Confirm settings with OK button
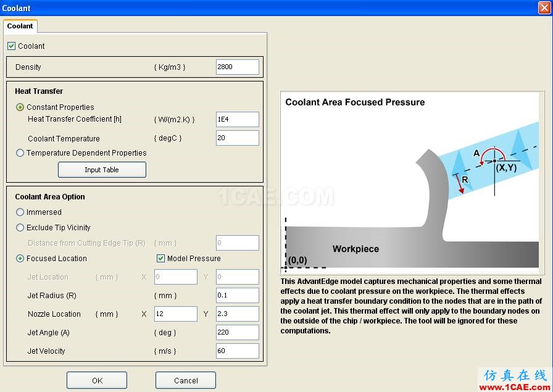Image resolution: width=553 pixels, height=392 pixels. point(97,380)
